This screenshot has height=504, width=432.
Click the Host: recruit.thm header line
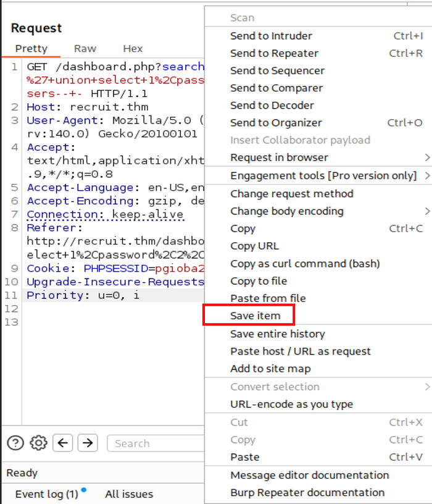click(x=88, y=107)
